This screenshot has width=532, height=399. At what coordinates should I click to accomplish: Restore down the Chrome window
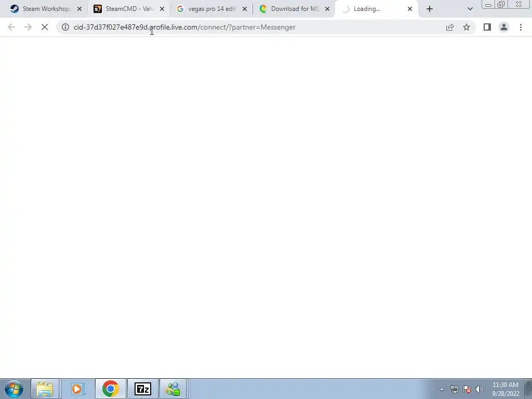pos(501,4)
